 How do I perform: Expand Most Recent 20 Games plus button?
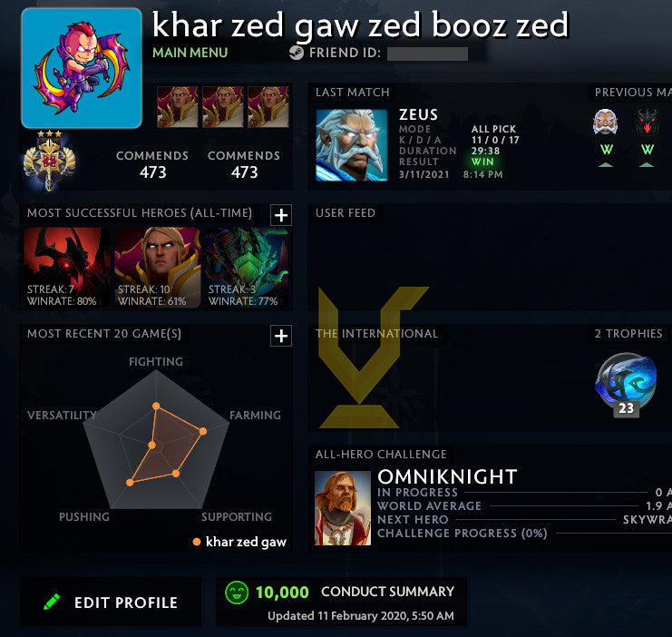pos(281,336)
